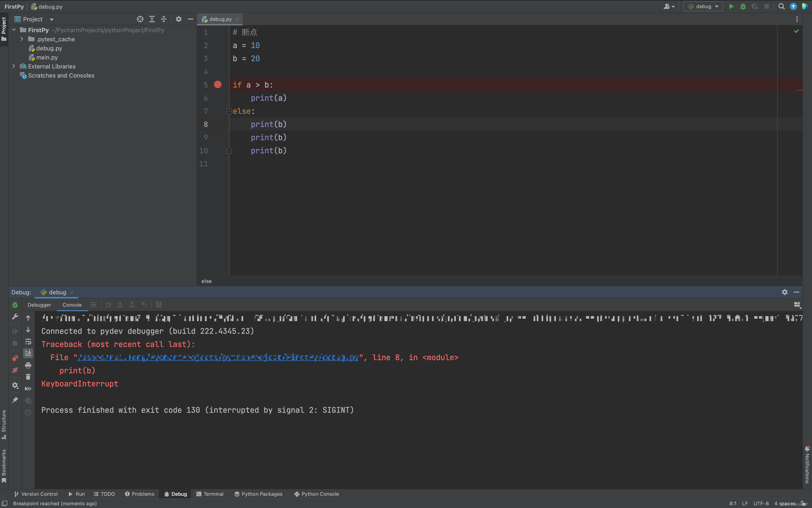This screenshot has width=812, height=508.
Task: Expand the .pytest_cache folder
Action: [x=22, y=39]
